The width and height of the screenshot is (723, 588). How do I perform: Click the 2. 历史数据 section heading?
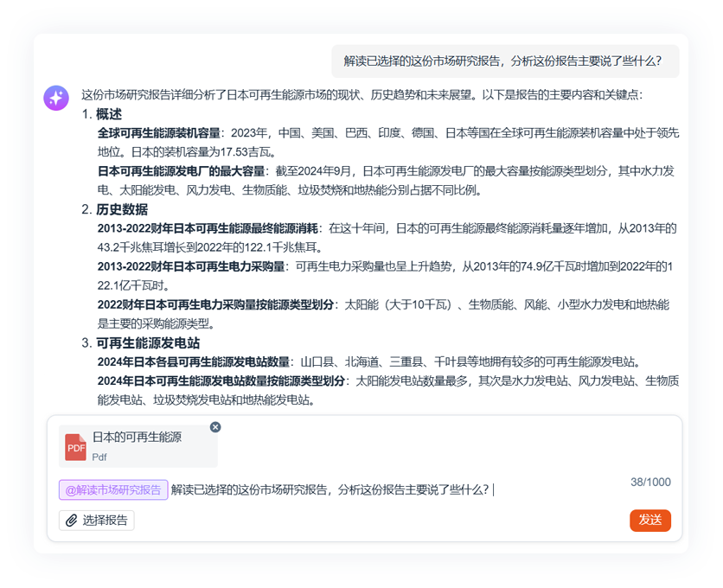click(x=114, y=209)
